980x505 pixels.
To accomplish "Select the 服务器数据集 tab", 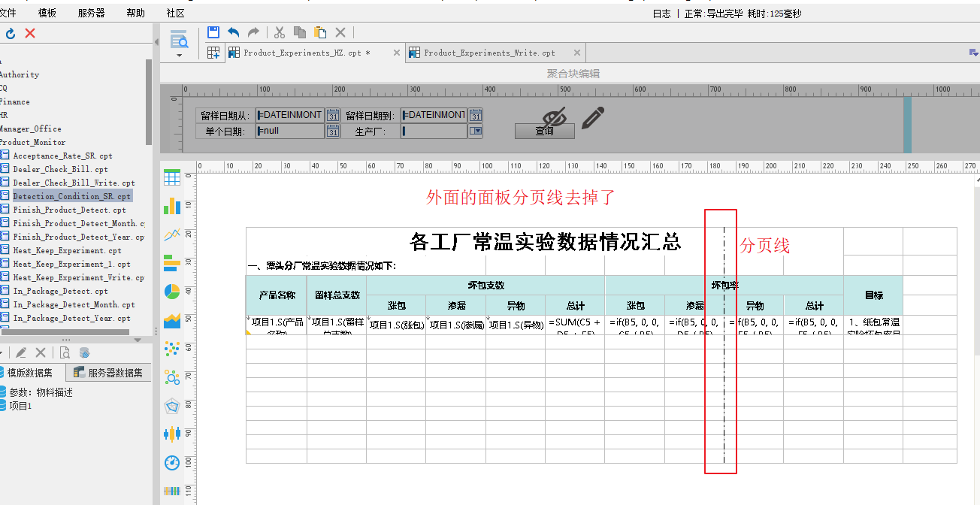I will (109, 373).
